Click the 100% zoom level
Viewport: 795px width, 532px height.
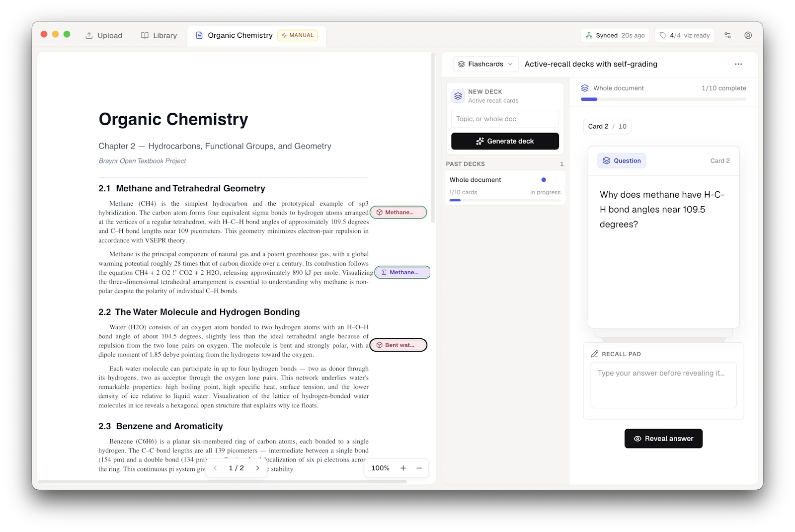pos(380,468)
